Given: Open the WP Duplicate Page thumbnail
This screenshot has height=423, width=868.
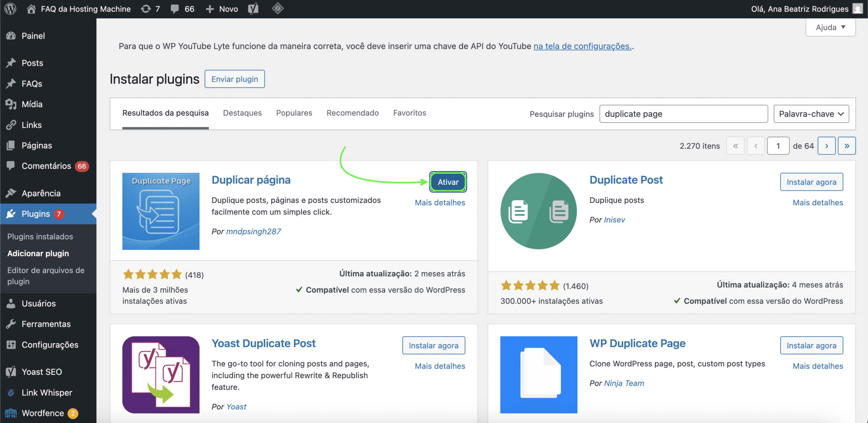Looking at the screenshot, I should [539, 375].
